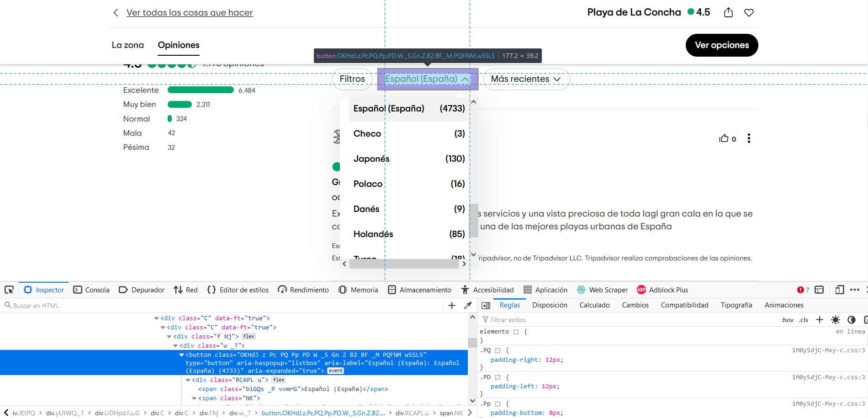Open the Más recientes sort dropdown

point(526,79)
